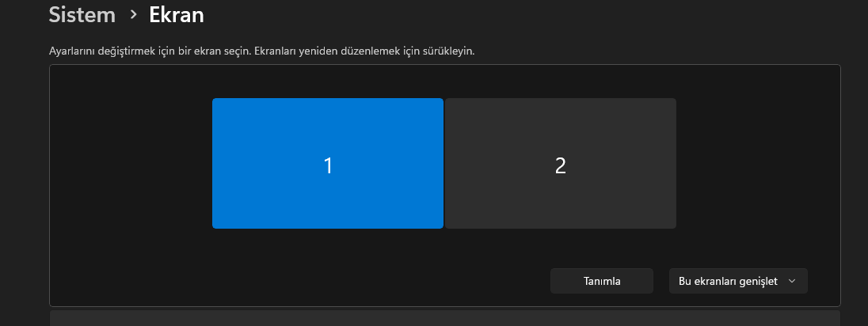Open the multiple display mode combo box
The image size is (868, 326).
738,281
